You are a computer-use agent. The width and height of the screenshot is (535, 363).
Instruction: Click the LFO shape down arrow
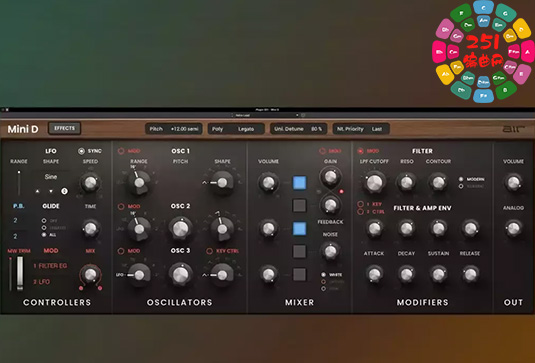tap(51, 191)
